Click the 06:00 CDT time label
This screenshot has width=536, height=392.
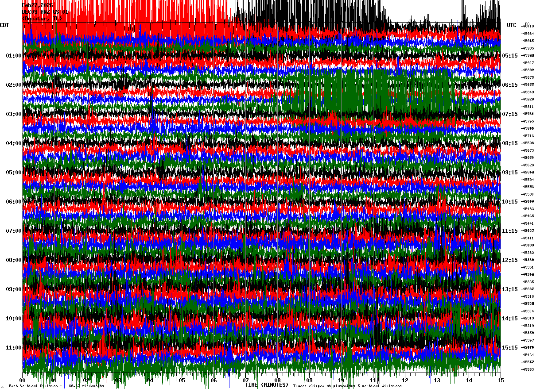click(13, 202)
